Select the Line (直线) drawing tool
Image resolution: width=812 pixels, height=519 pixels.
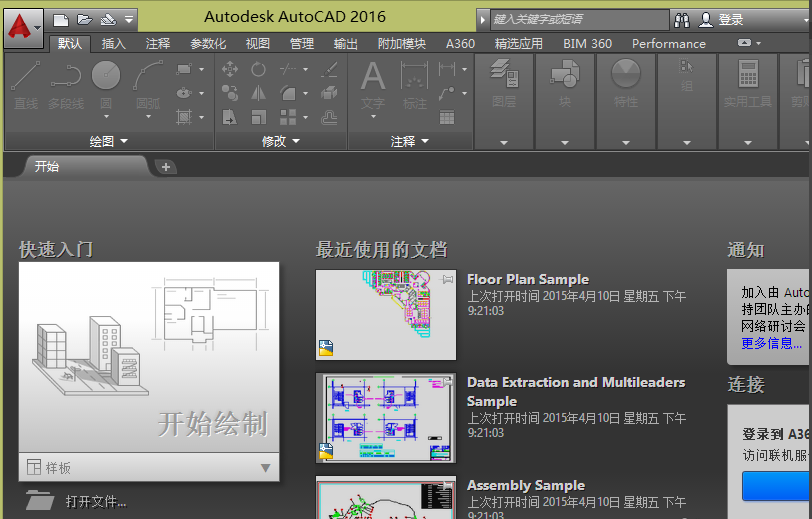click(x=25, y=84)
